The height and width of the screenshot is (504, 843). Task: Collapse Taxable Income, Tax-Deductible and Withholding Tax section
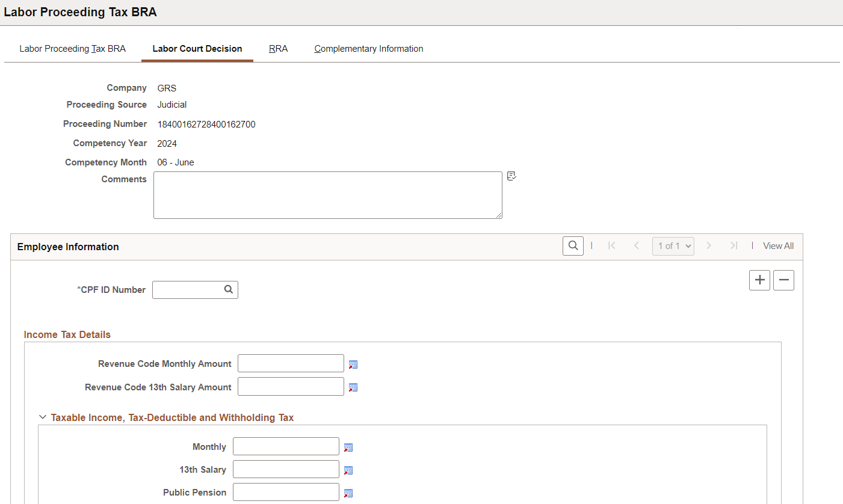pos(43,417)
